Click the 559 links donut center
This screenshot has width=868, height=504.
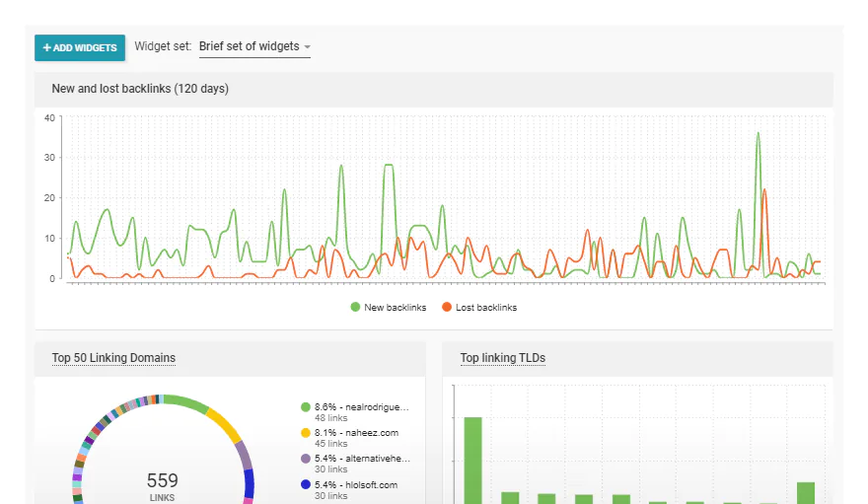coord(162,485)
